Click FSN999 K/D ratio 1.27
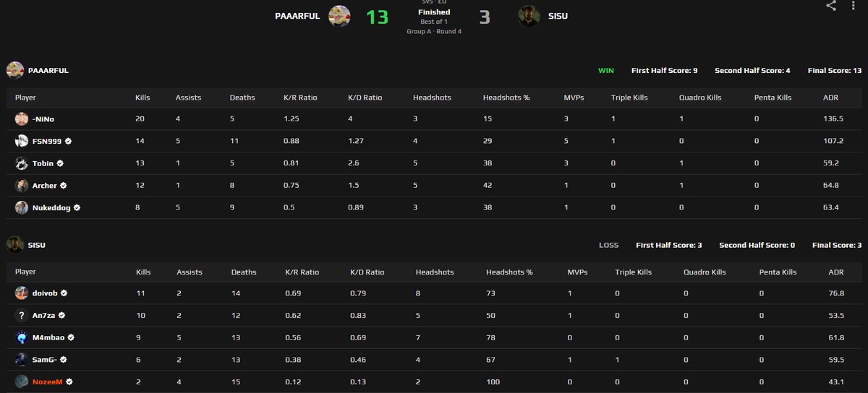 point(356,141)
